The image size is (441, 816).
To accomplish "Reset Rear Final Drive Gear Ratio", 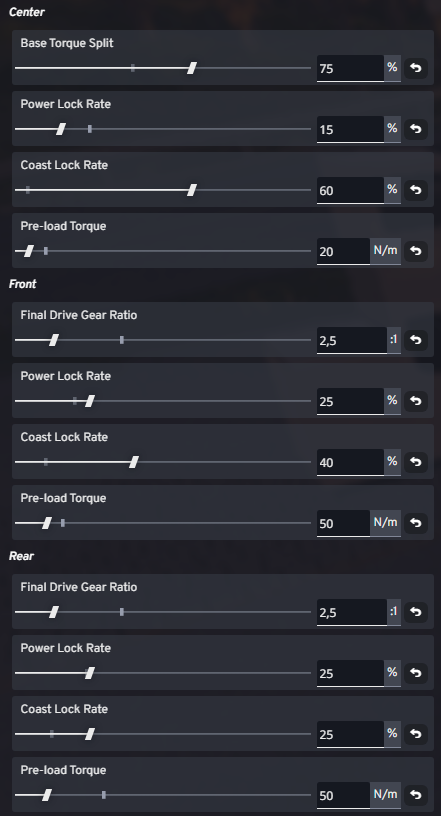I will [x=415, y=612].
